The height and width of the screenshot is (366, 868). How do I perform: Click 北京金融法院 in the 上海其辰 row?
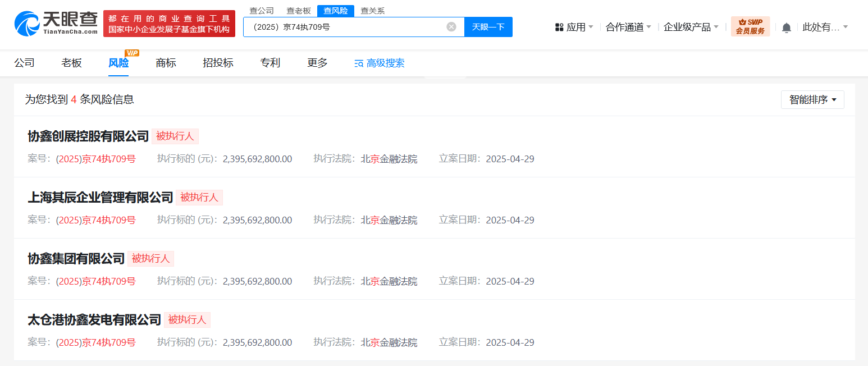tap(389, 220)
